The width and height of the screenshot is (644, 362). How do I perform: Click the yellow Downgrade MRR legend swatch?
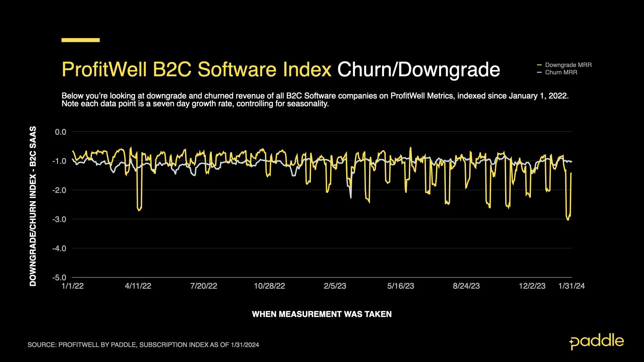(x=539, y=65)
